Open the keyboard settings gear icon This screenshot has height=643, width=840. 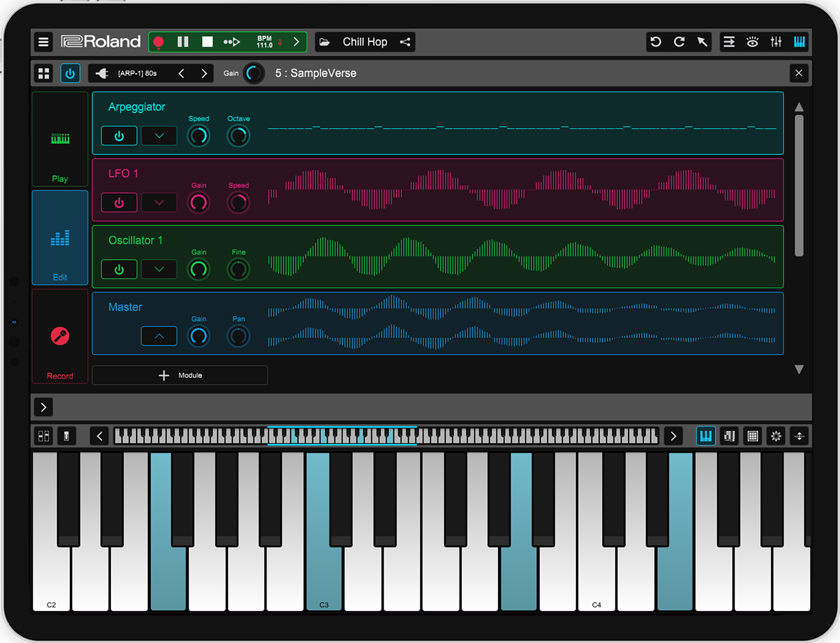[776, 436]
